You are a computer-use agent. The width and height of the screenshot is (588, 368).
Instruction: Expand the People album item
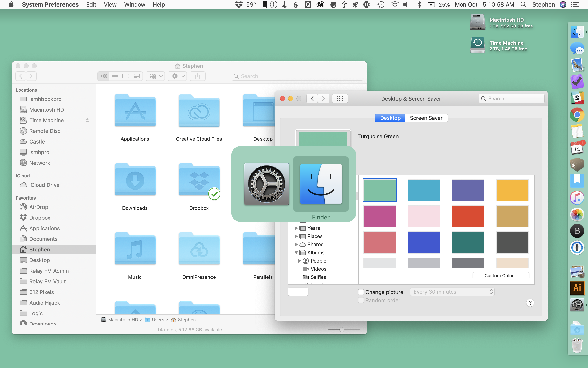point(300,261)
